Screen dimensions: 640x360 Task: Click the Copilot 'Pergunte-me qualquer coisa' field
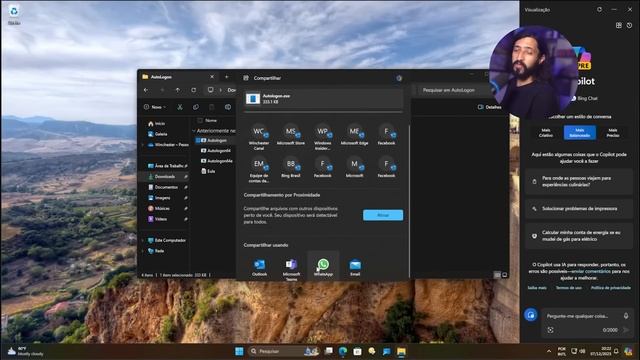pos(578,316)
